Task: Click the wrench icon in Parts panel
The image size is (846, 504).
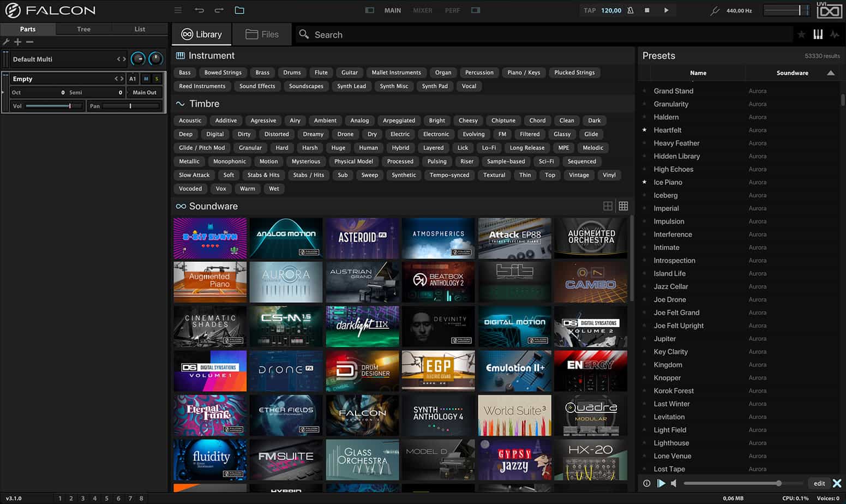Action: tap(6, 42)
